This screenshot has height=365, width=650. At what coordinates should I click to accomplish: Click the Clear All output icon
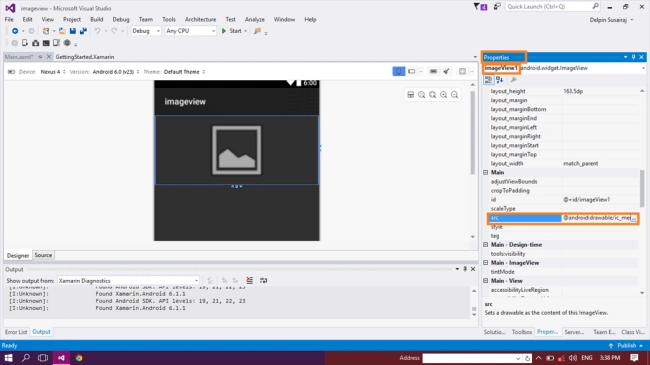250,280
